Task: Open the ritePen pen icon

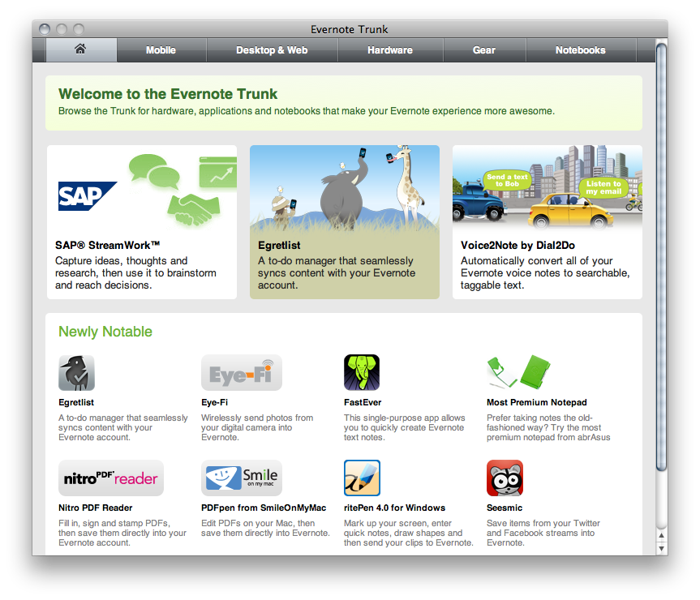Action: [x=362, y=478]
